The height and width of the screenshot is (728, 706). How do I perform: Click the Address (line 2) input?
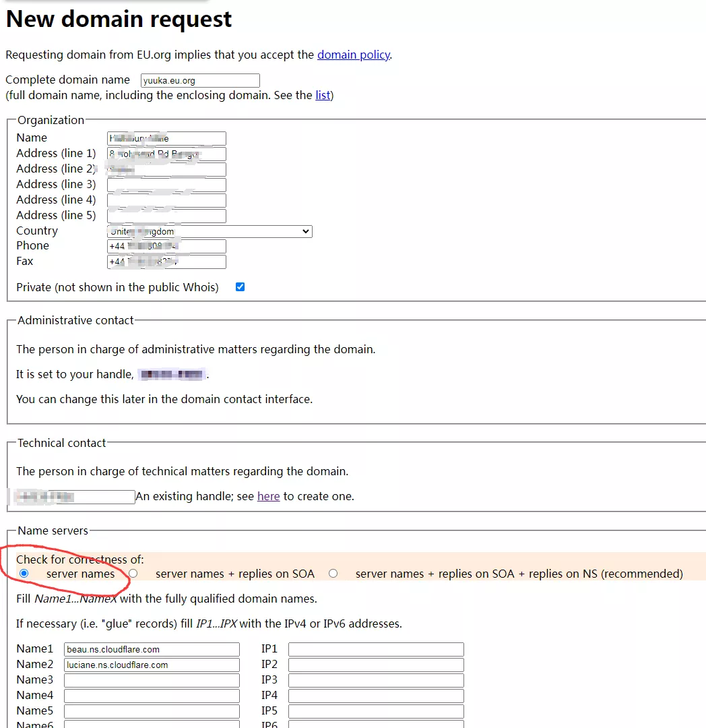pos(166,169)
